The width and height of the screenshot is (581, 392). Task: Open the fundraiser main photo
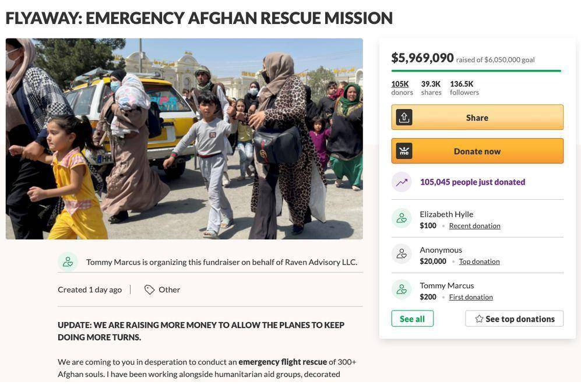[x=184, y=139]
